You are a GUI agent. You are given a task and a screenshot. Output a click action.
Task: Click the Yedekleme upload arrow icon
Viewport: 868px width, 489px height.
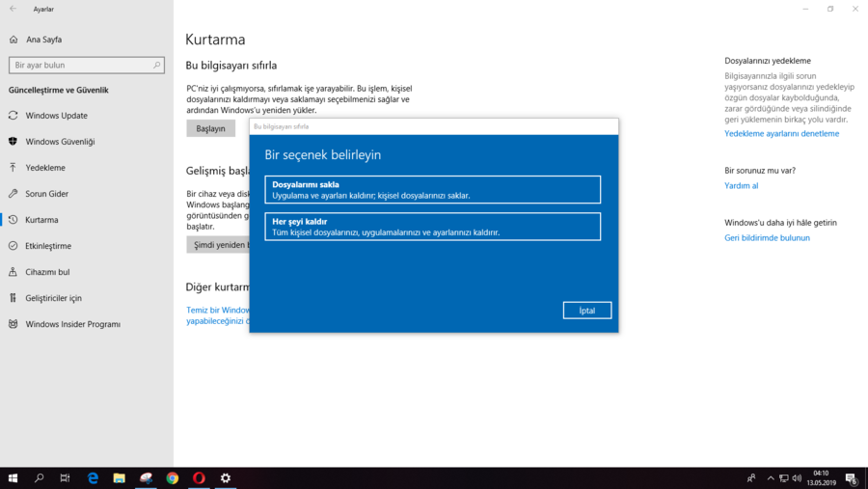(x=14, y=167)
